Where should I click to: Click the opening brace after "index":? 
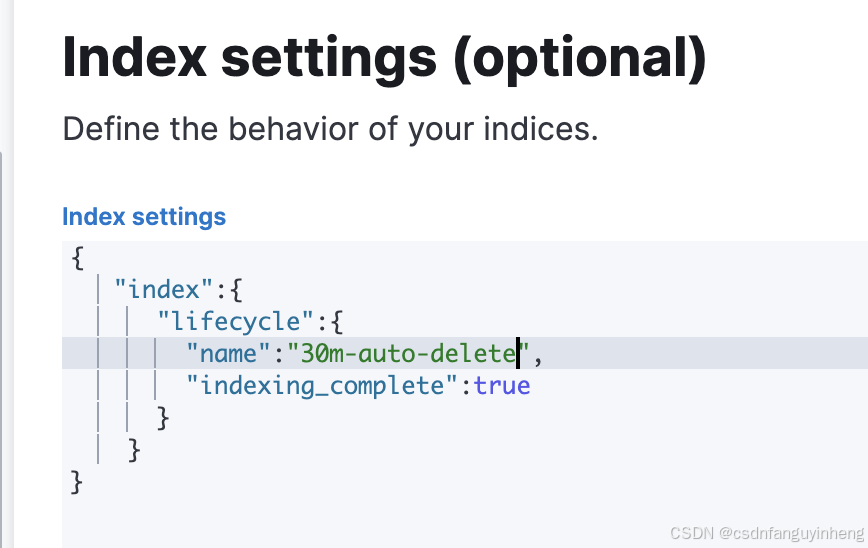tap(236, 289)
